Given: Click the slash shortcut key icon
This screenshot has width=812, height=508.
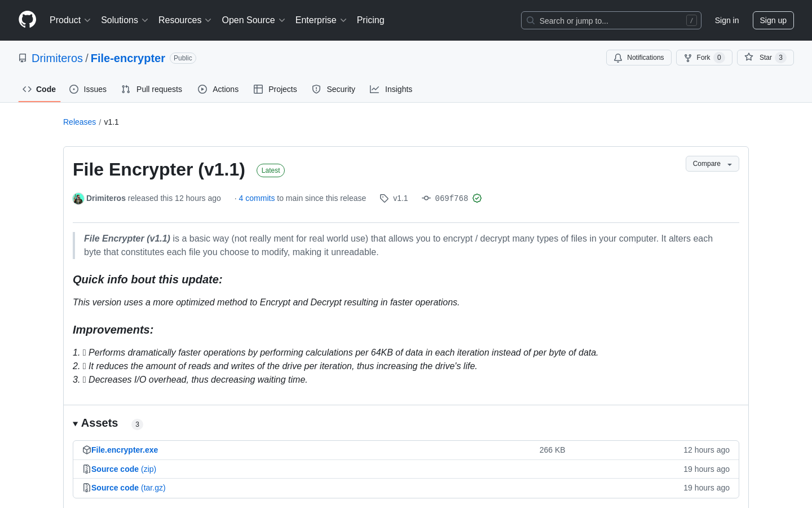Looking at the screenshot, I should click(691, 20).
